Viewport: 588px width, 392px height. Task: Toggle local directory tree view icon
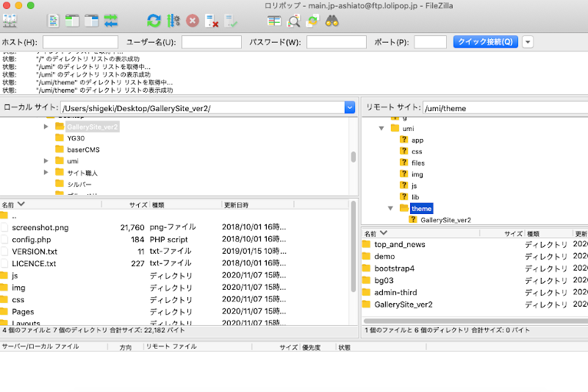73,21
